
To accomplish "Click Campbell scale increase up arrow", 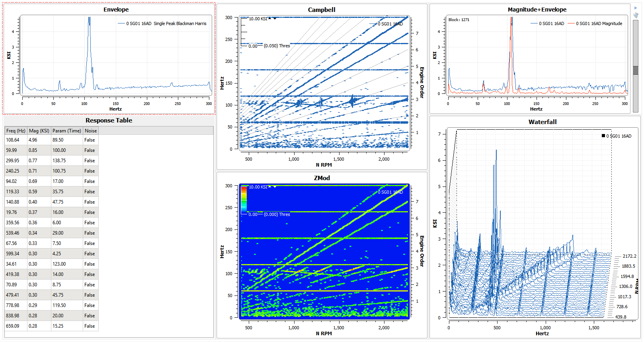I will (270, 18).
